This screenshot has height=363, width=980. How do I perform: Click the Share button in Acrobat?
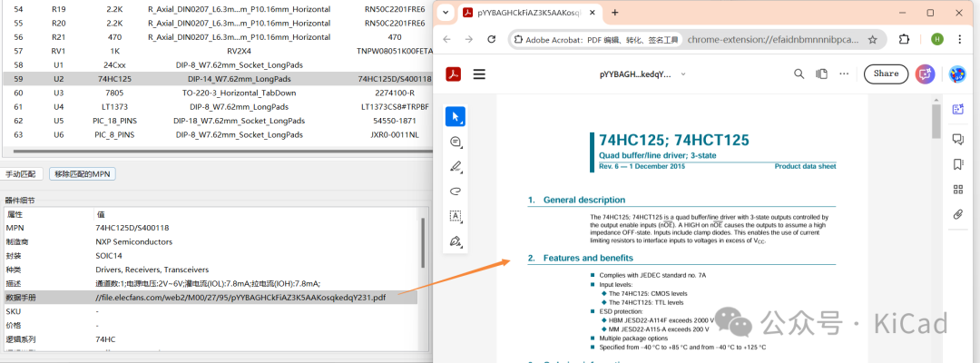886,74
